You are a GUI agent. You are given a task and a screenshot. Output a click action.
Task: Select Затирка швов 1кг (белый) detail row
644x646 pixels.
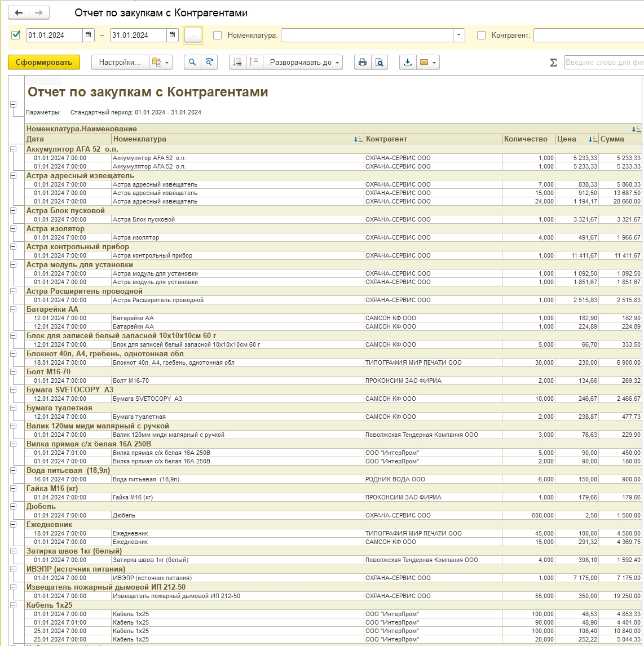click(333, 560)
